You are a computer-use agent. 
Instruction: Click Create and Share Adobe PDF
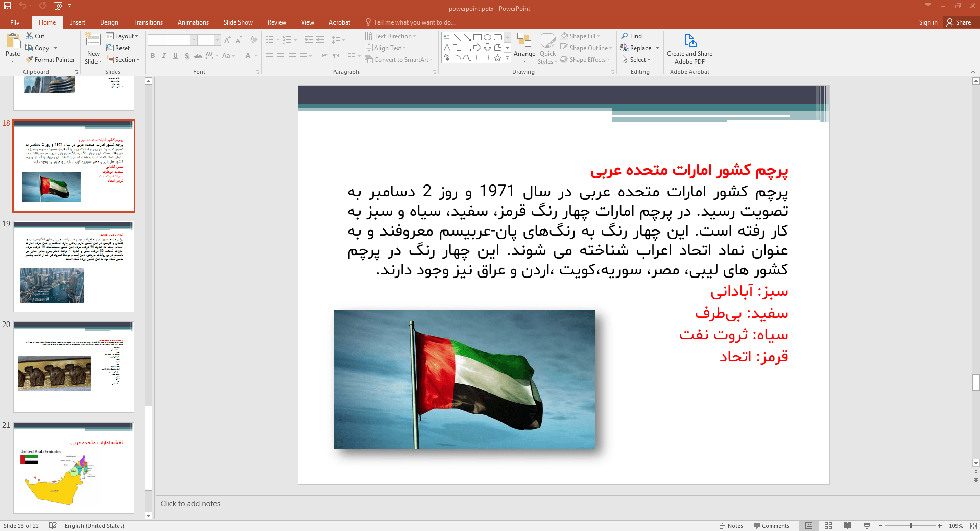(x=689, y=49)
